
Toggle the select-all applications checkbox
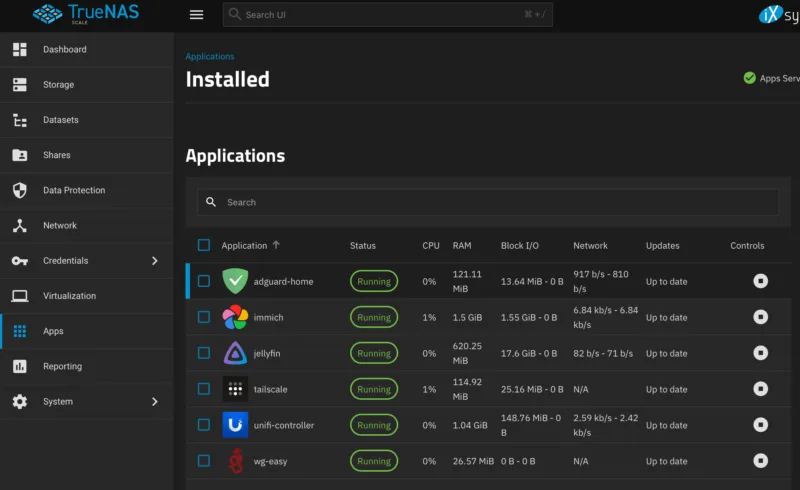pos(204,246)
